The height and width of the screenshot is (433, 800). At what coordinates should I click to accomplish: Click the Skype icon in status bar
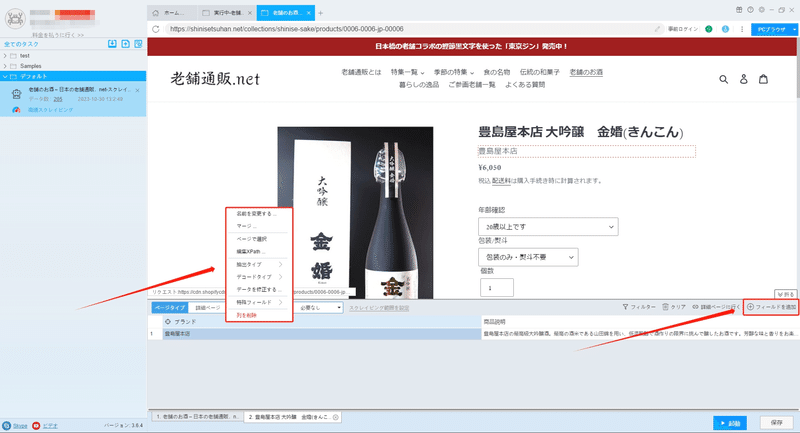[7, 426]
